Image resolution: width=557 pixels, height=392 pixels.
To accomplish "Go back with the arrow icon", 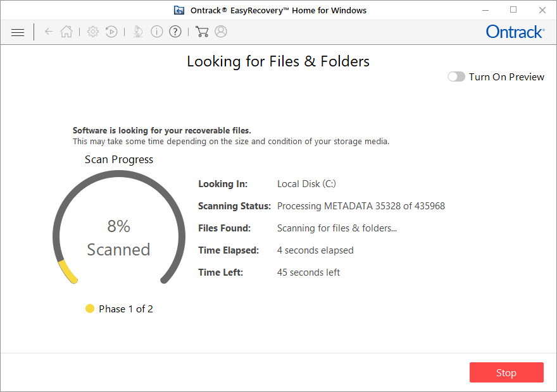I will click(x=49, y=32).
